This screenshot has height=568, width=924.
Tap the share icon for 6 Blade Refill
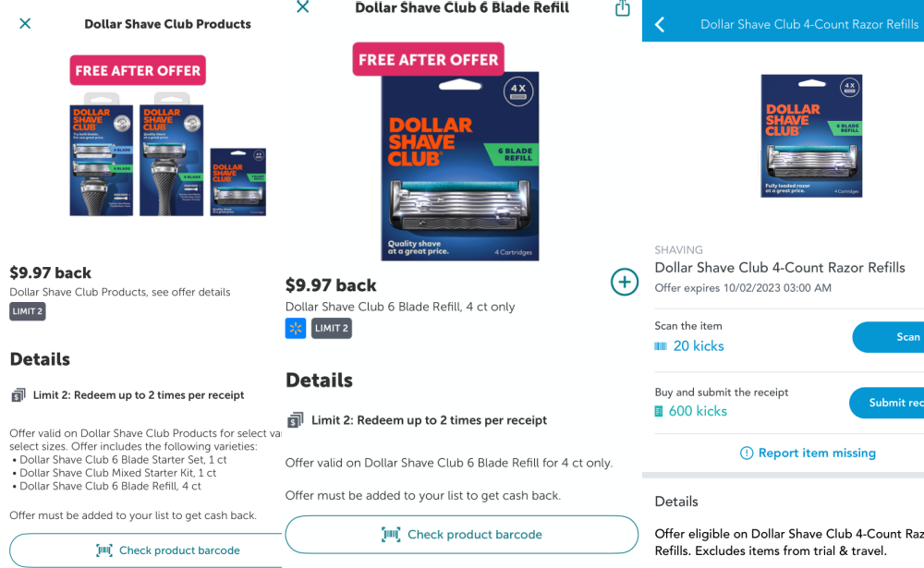point(622,8)
